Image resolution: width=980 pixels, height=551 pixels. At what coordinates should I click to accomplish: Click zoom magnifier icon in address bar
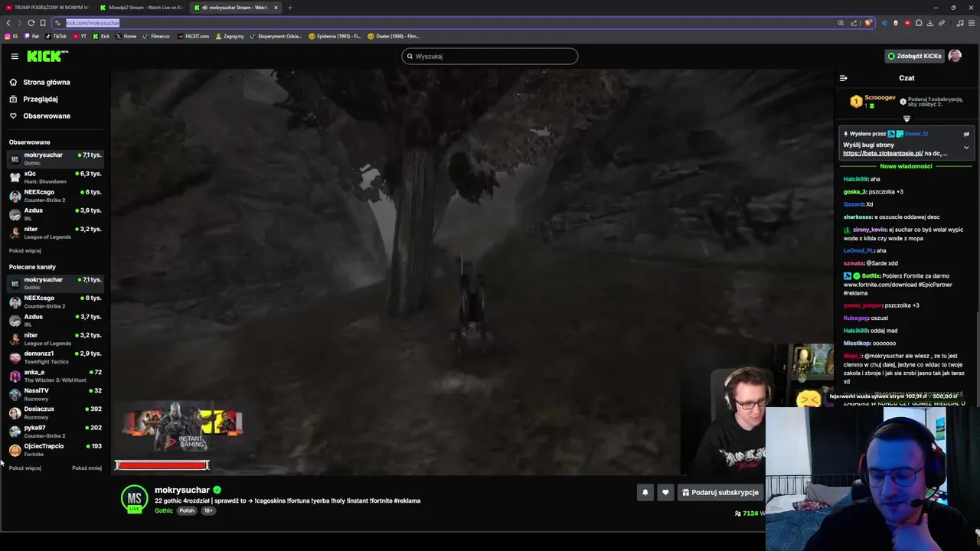(841, 23)
